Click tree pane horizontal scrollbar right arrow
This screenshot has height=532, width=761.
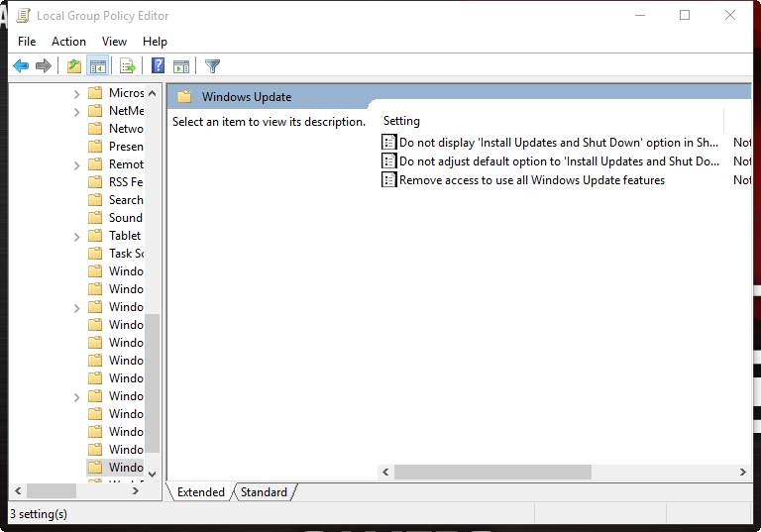pos(136,490)
